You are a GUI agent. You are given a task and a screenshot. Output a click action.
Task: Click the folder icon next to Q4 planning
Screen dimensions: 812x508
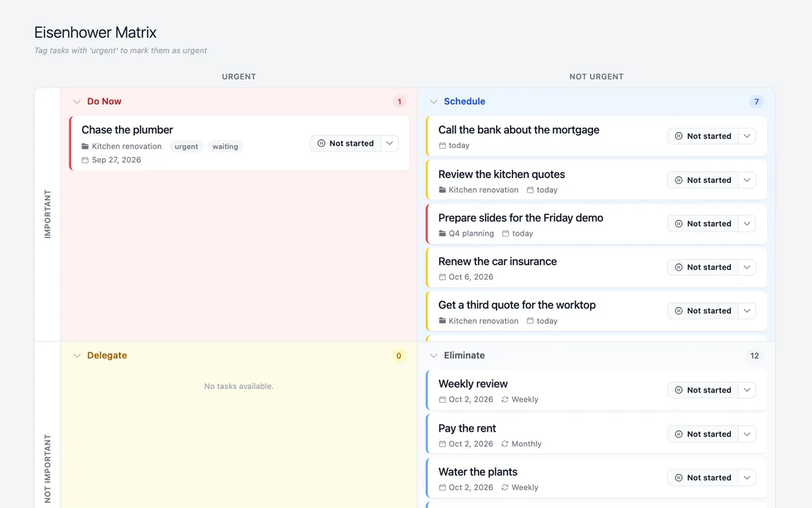pyautogui.click(x=442, y=234)
